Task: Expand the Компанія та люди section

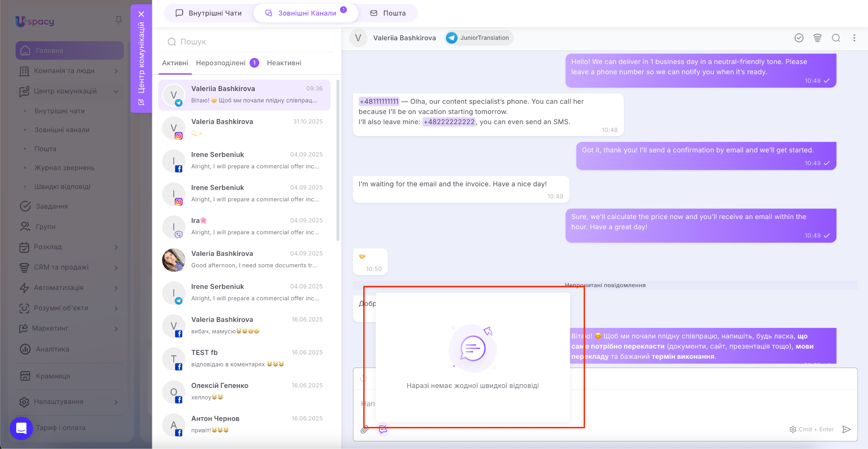Action: pos(116,71)
